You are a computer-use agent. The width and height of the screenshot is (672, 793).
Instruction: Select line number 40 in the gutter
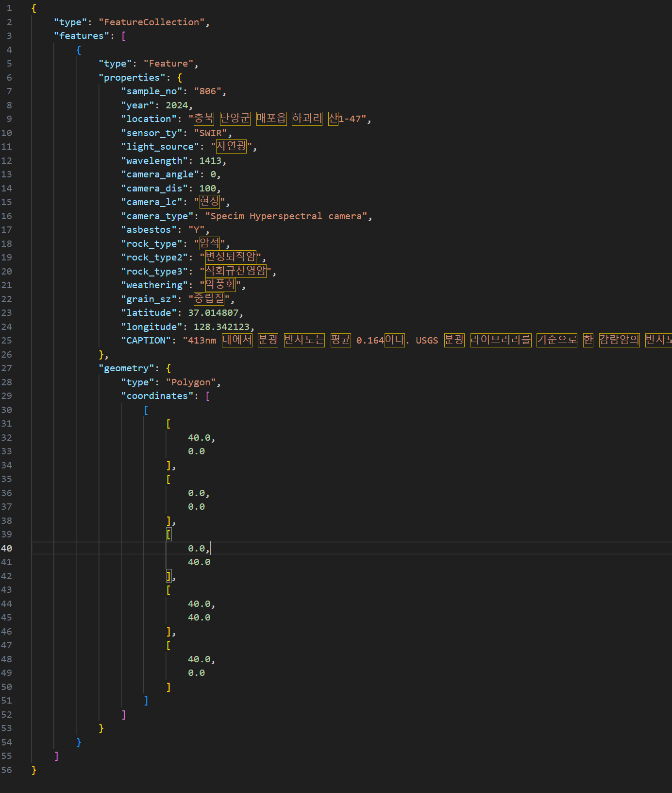pyautogui.click(x=6, y=548)
